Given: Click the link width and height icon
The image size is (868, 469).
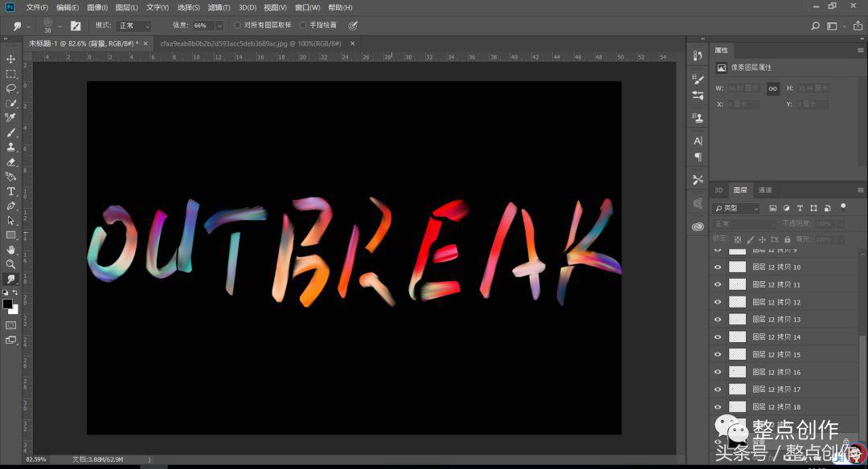Looking at the screenshot, I should click(772, 88).
